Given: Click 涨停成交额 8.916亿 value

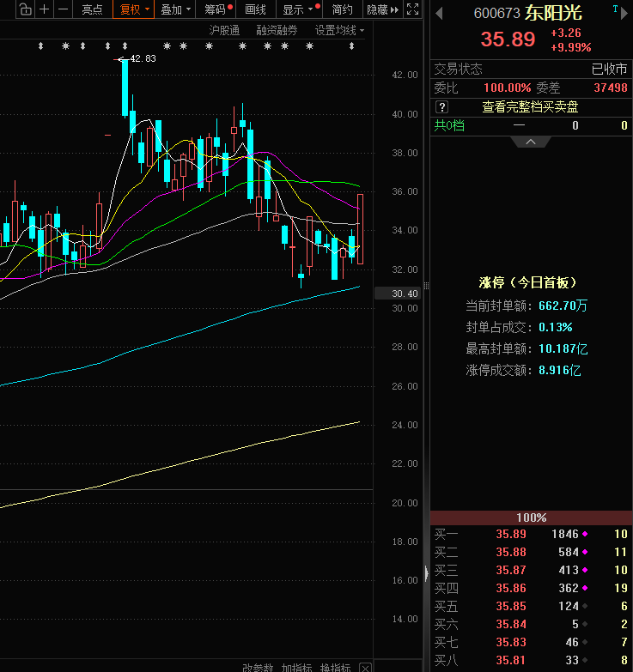Looking at the screenshot, I should click(x=560, y=370).
